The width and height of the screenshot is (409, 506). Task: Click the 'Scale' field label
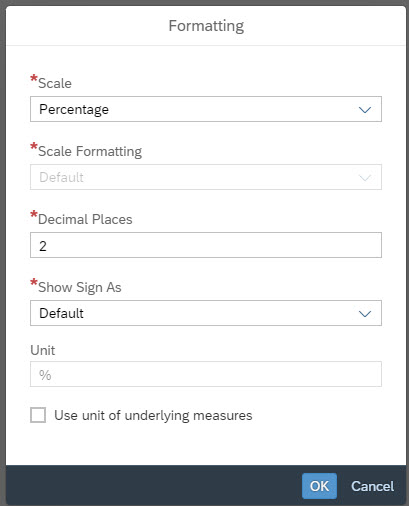[55, 83]
